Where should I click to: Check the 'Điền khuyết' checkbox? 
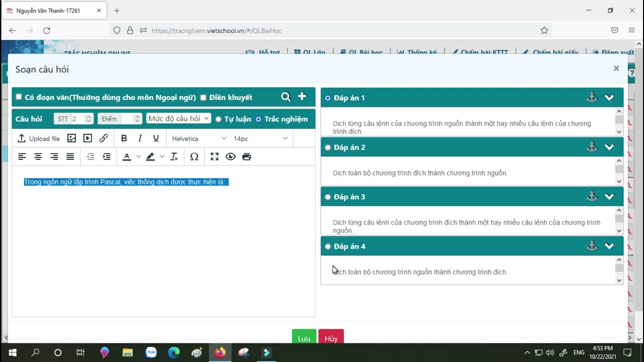tap(203, 98)
